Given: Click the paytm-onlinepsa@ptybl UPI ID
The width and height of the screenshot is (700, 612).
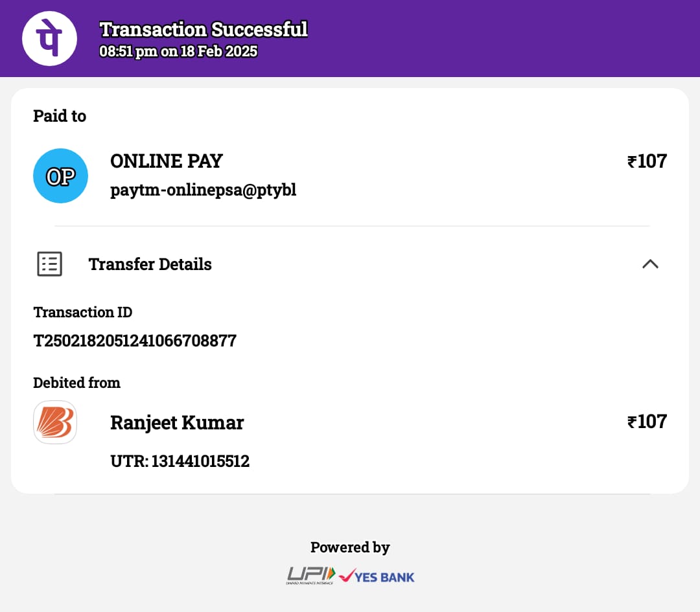Looking at the screenshot, I should 203,190.
